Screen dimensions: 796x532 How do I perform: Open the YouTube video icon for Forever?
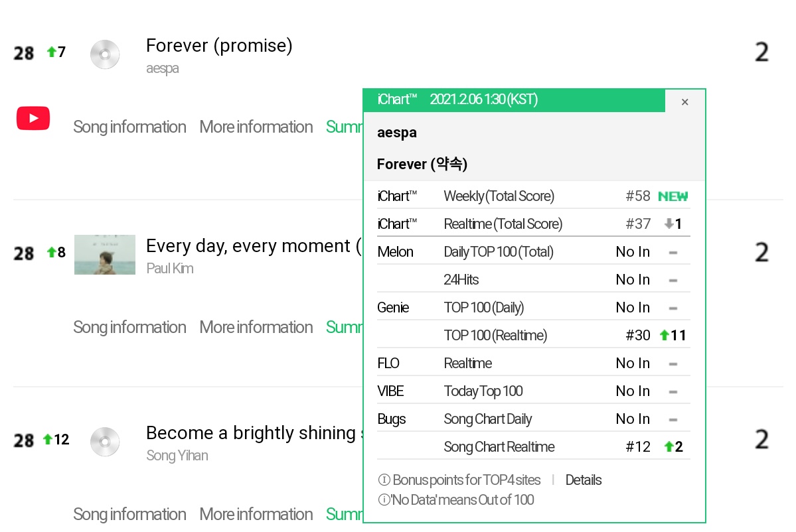point(33,118)
